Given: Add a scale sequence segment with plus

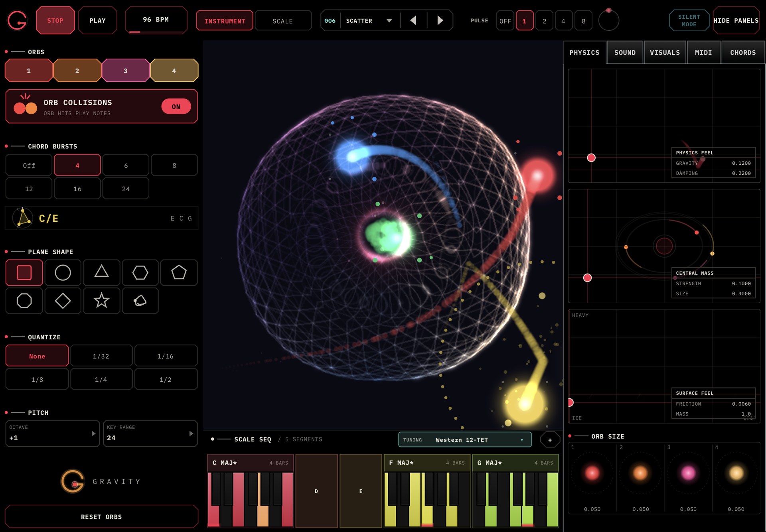Looking at the screenshot, I should tap(550, 440).
